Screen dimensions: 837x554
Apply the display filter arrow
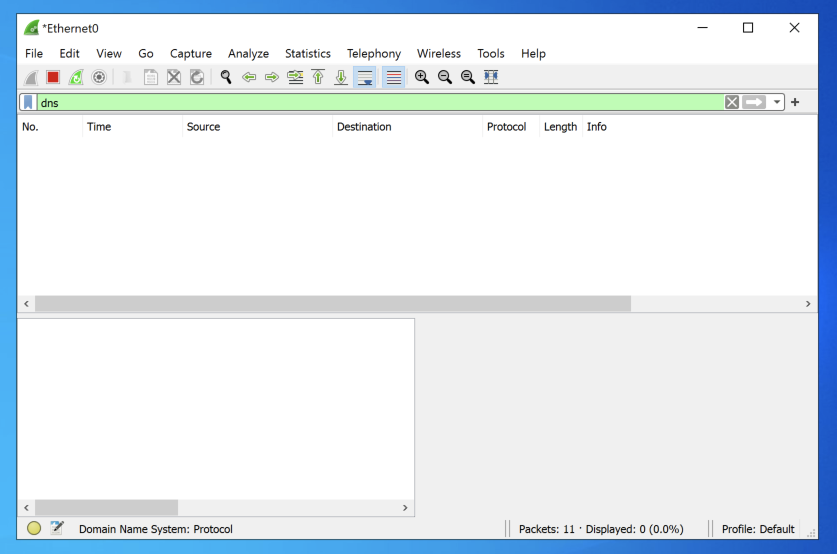point(754,102)
